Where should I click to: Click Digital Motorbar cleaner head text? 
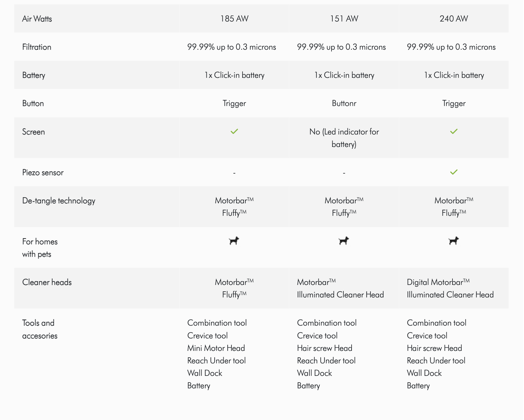[x=438, y=282]
